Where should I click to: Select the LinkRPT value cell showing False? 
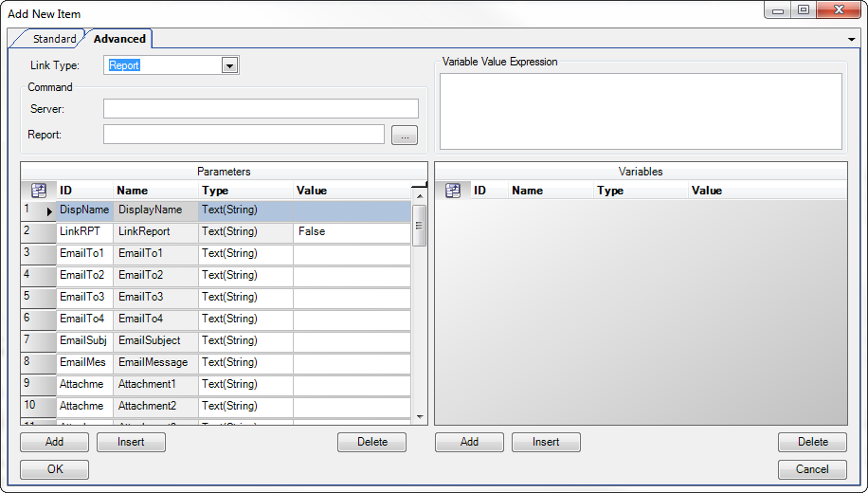tap(352, 232)
